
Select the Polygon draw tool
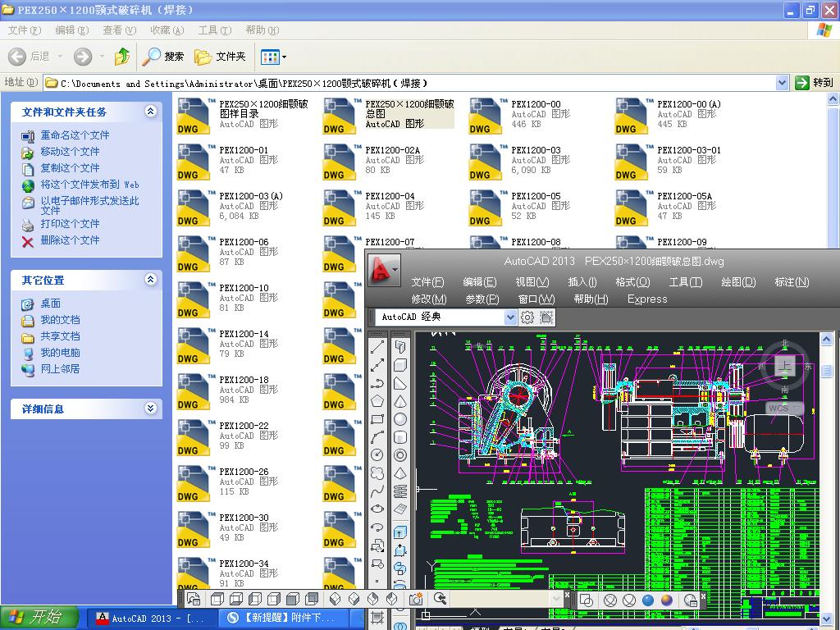(377, 401)
